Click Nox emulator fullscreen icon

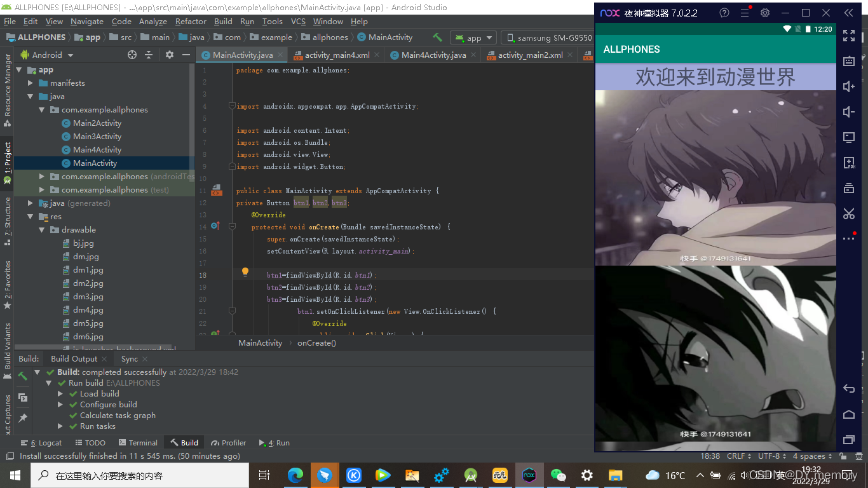(x=849, y=36)
